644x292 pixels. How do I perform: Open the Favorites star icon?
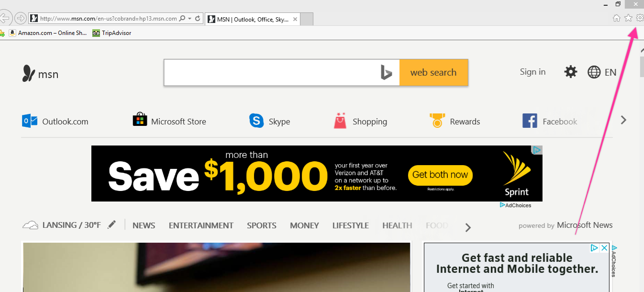pyautogui.click(x=628, y=18)
